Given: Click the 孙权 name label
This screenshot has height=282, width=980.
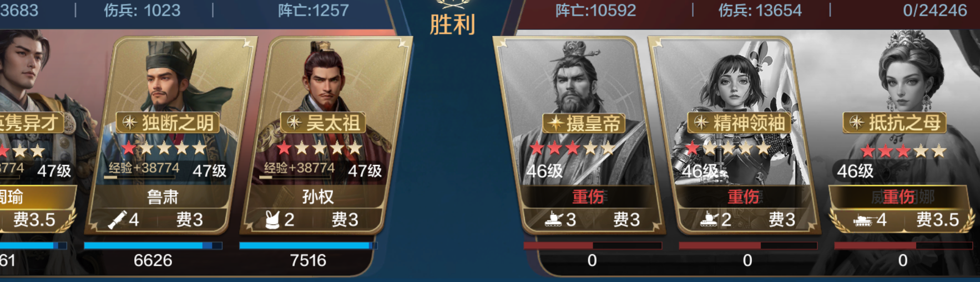Looking at the screenshot, I should (x=318, y=197).
